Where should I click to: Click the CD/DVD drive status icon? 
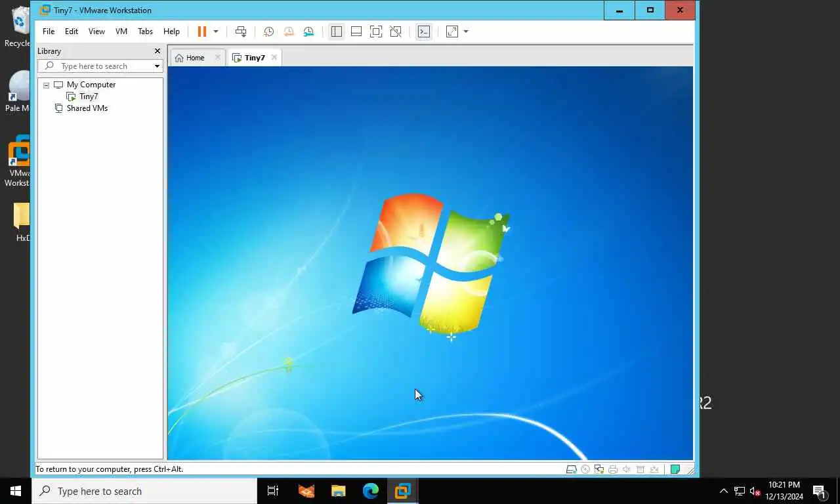pos(585,469)
